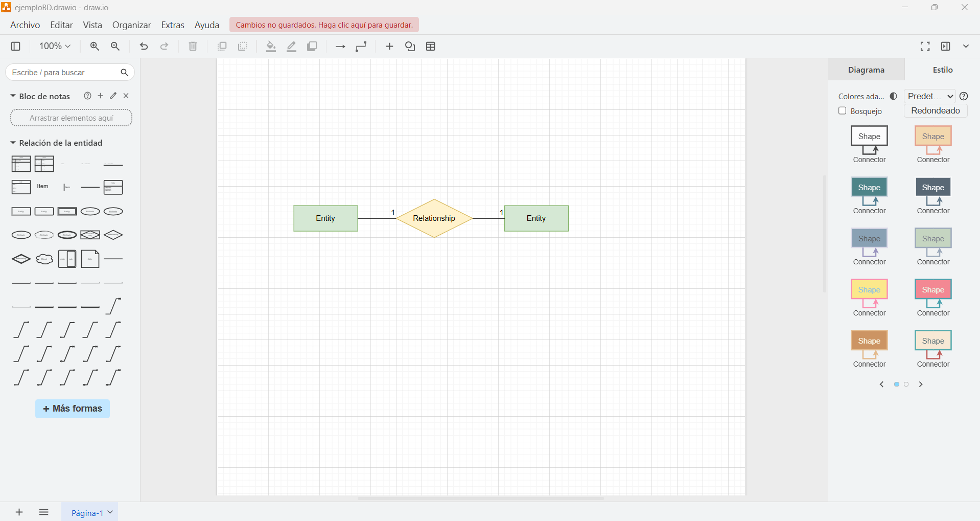The image size is (980, 521).
Task: Toggle the left format panel visibility
Action: click(15, 46)
